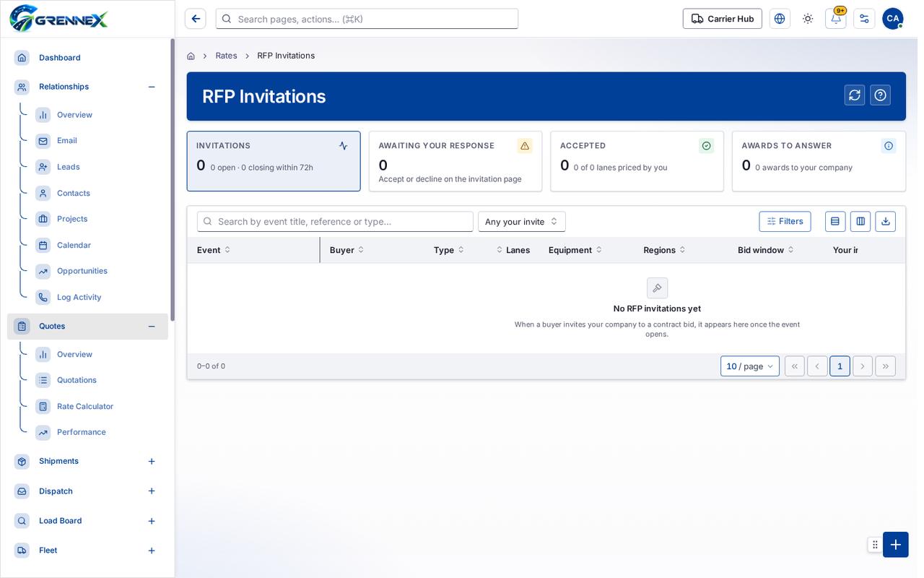The height and width of the screenshot is (578, 924).
Task: Click the back arrow button
Action: (196, 19)
